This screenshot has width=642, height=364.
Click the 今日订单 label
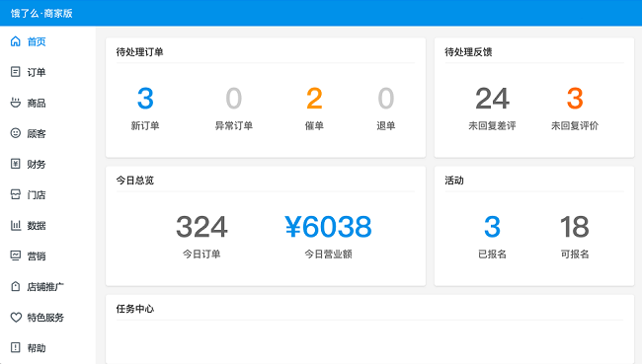[x=201, y=254]
